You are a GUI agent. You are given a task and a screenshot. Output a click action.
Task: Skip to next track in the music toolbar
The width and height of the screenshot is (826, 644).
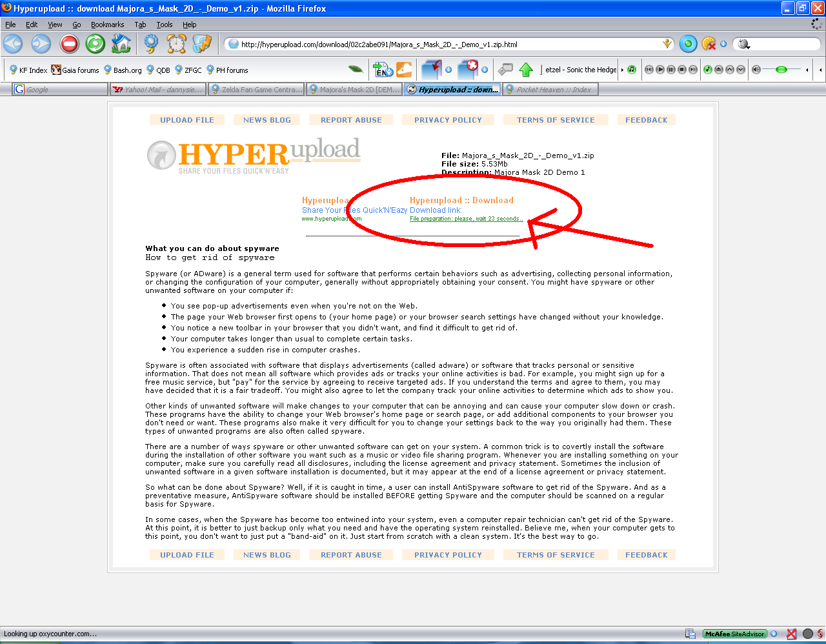pyautogui.click(x=693, y=70)
